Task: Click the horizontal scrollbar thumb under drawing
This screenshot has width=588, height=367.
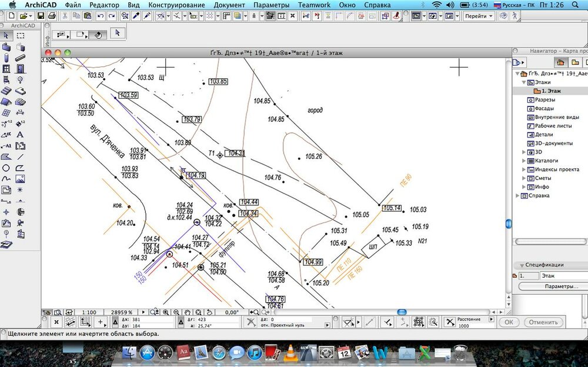Action: click(x=402, y=312)
